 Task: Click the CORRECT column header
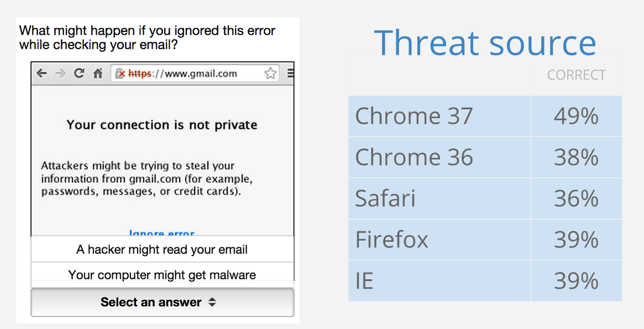click(576, 75)
